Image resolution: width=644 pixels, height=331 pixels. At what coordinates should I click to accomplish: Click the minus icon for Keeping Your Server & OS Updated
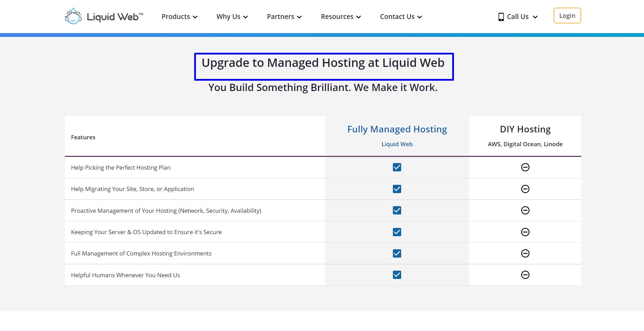click(x=525, y=232)
